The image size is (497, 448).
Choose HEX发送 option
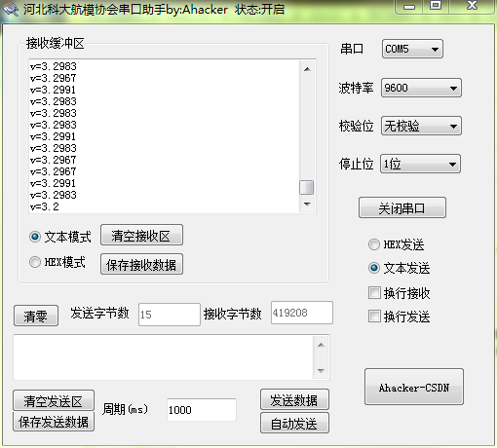[374, 244]
